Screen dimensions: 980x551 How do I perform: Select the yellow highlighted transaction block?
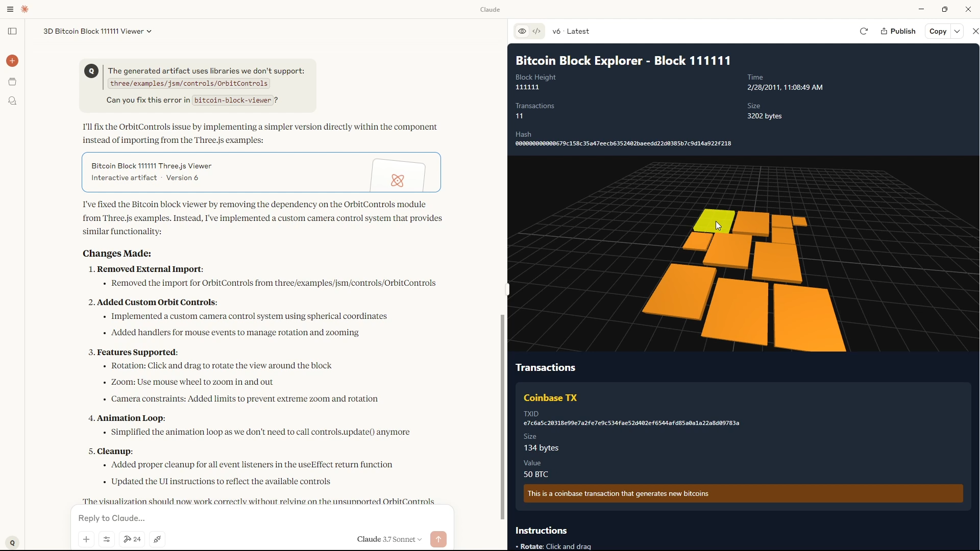coord(714,221)
